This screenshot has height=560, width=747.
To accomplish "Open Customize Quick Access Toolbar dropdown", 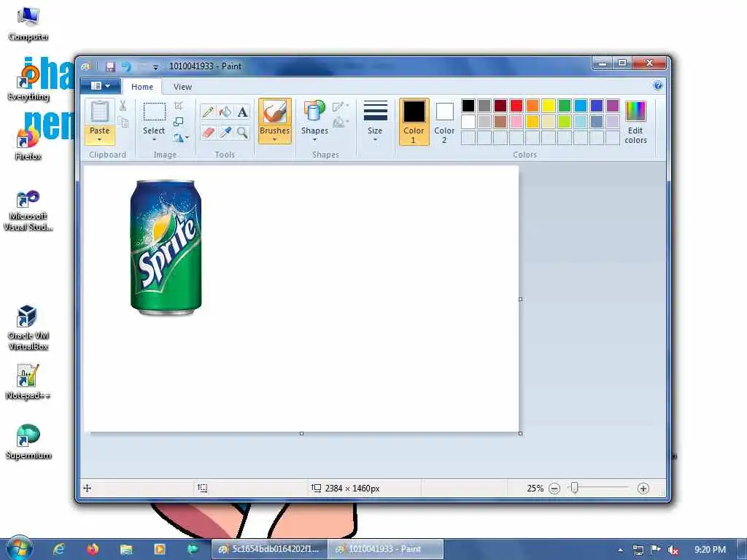I will click(x=155, y=68).
